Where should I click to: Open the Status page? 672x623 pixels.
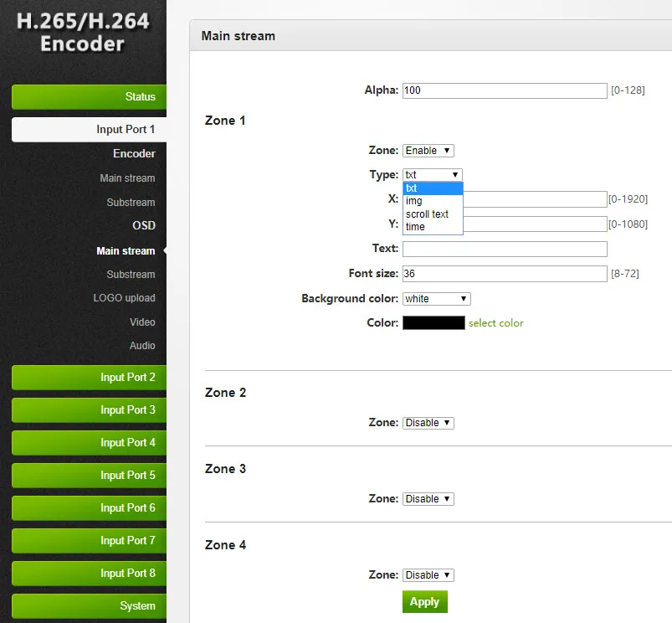click(90, 97)
